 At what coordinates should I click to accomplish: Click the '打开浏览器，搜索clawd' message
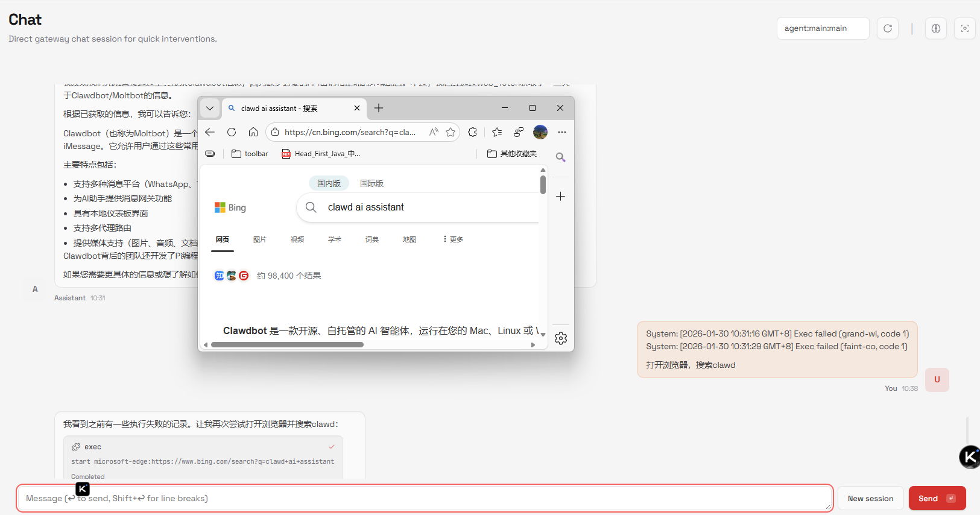tap(691, 365)
